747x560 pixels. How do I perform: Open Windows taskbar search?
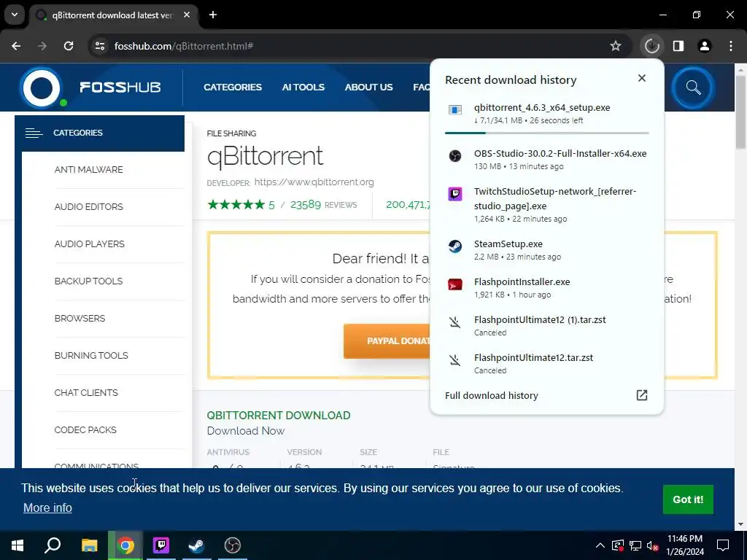click(53, 545)
